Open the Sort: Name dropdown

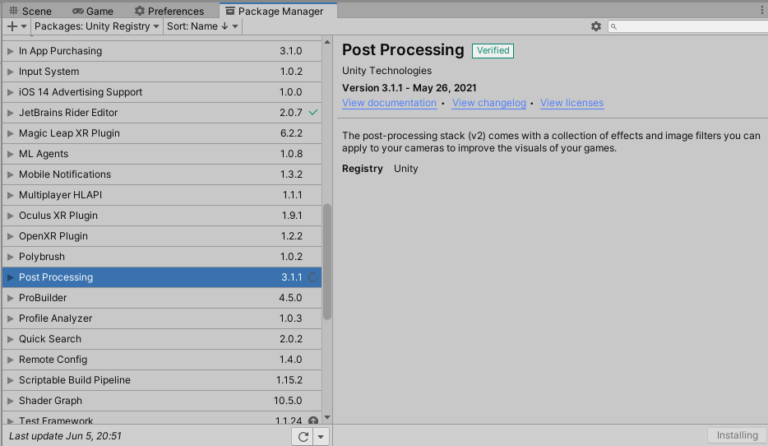pos(202,27)
